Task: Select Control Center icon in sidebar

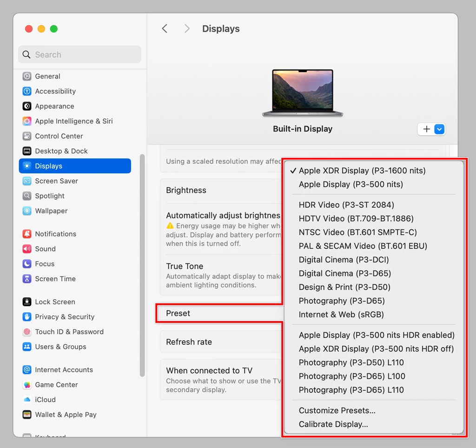Action: tap(27, 136)
